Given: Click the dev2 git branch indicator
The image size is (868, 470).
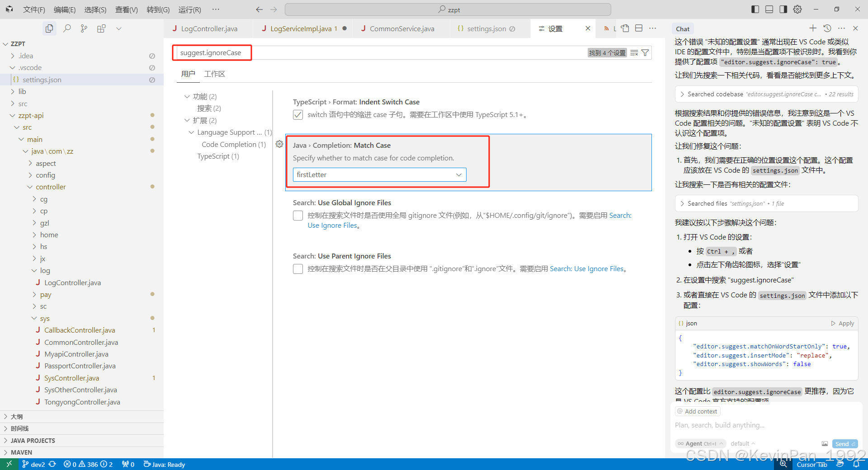Looking at the screenshot, I should pyautogui.click(x=34, y=465).
